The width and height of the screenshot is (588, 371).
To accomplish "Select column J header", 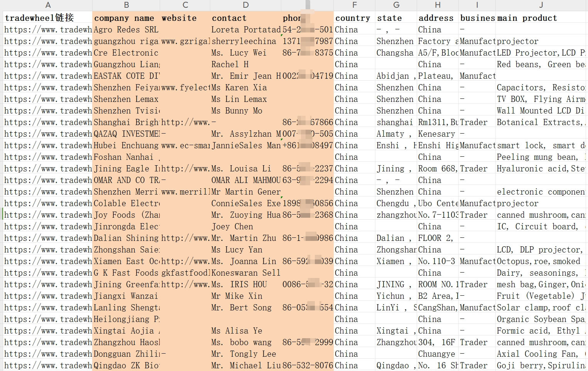I will pyautogui.click(x=541, y=5).
